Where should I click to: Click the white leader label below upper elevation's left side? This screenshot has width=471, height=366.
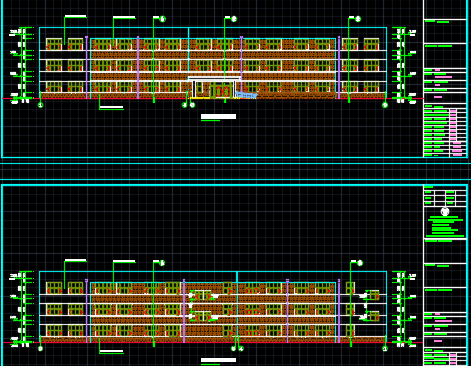[x=111, y=107]
